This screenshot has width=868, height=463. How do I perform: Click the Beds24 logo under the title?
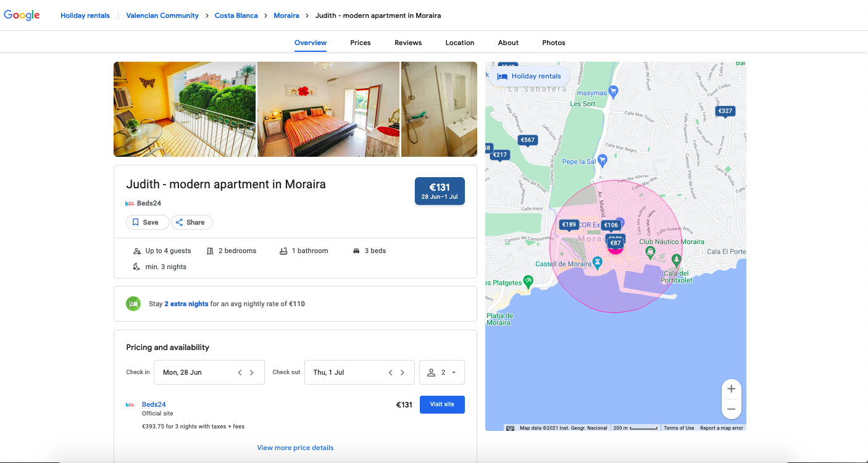[x=130, y=203]
